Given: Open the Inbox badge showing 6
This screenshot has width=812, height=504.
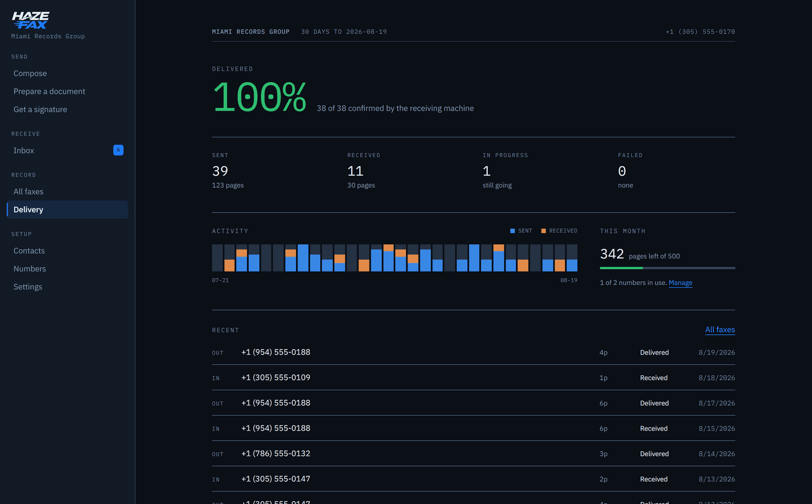Looking at the screenshot, I should (x=118, y=150).
